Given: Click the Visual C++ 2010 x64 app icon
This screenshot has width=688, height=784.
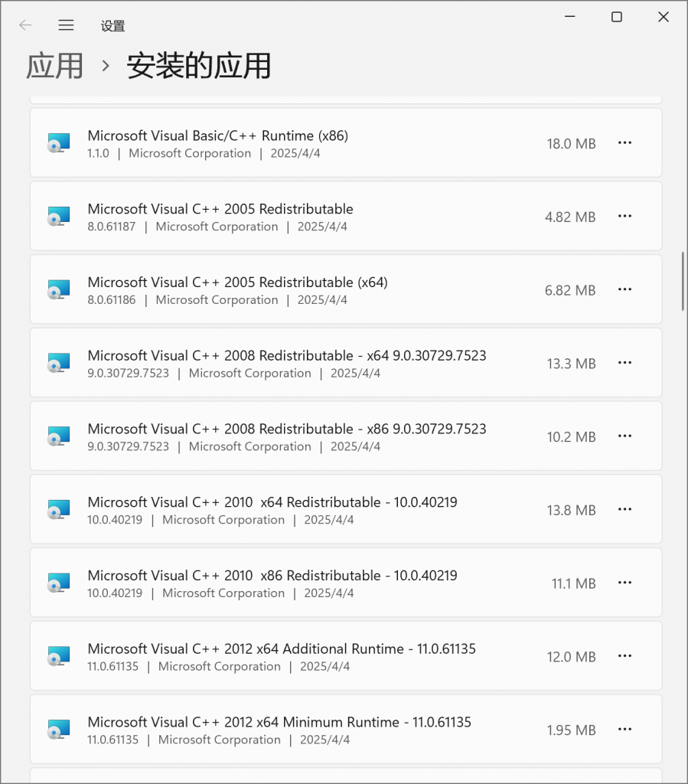Looking at the screenshot, I should [58, 509].
